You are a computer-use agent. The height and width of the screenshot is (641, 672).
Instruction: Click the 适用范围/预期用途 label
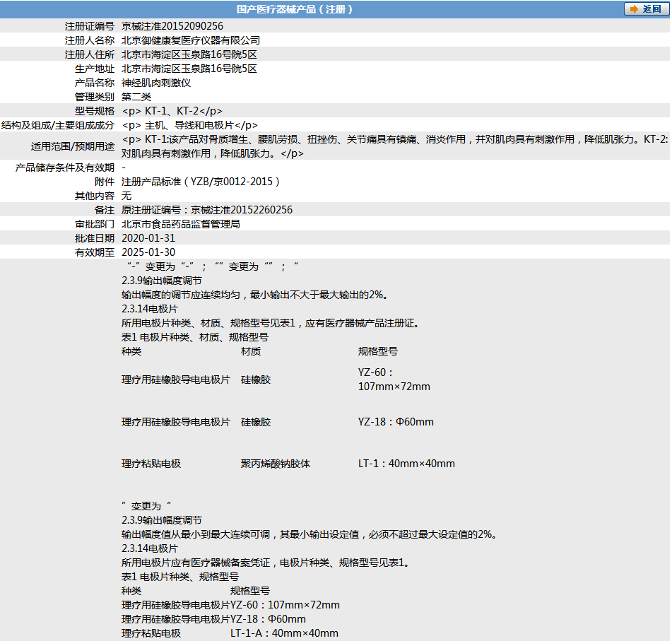(73, 146)
